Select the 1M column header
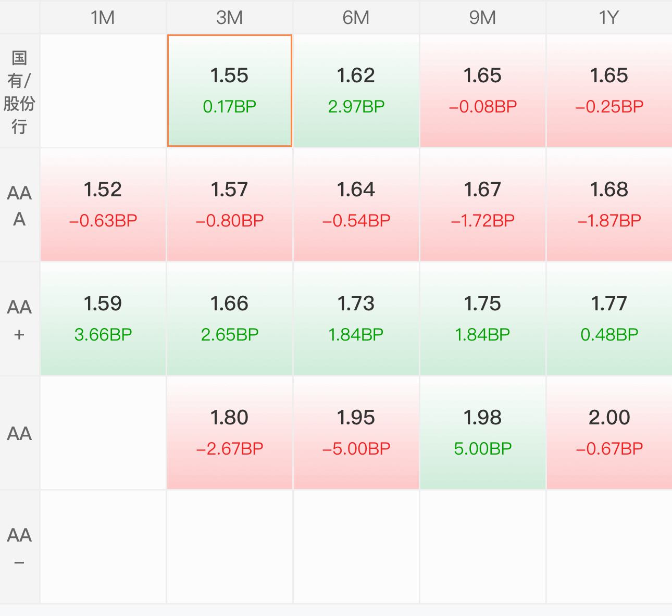Screen dimensions: 672x616 click(x=103, y=17)
